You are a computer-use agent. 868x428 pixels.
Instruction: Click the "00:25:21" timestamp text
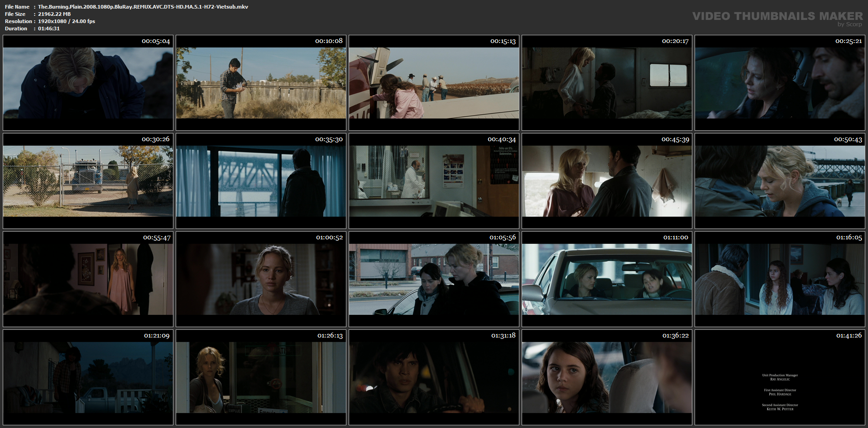point(849,41)
